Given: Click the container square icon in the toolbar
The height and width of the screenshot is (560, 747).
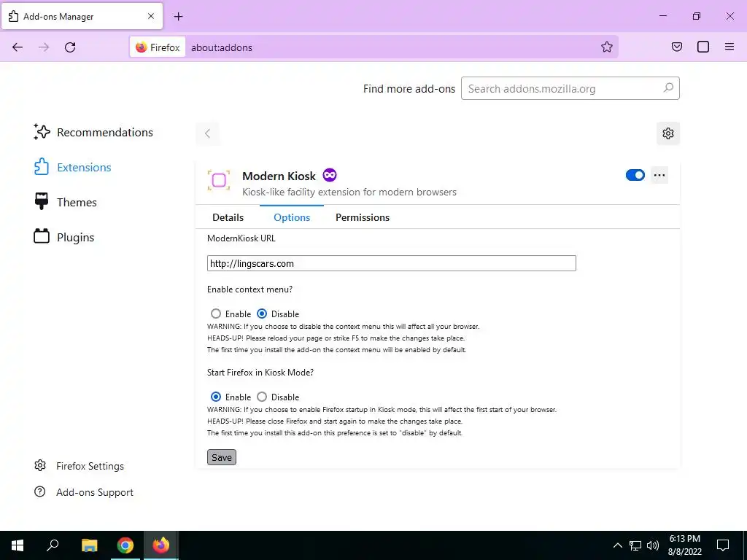Looking at the screenshot, I should [x=703, y=47].
